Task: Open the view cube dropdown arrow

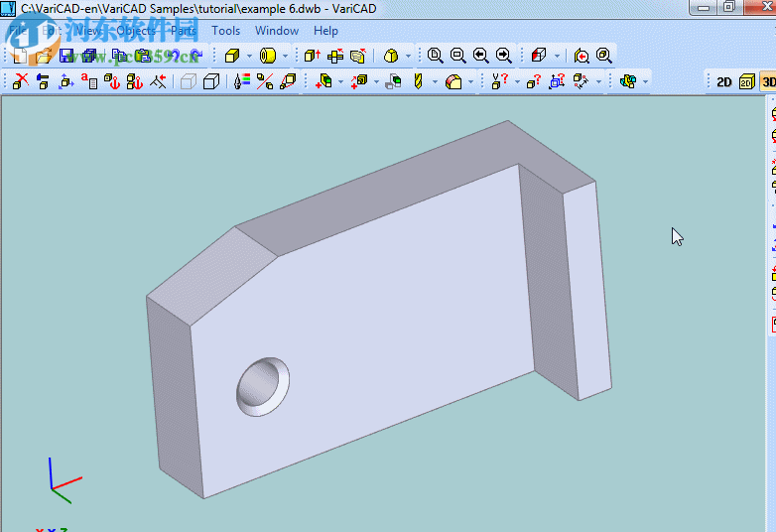Action: 558,56
